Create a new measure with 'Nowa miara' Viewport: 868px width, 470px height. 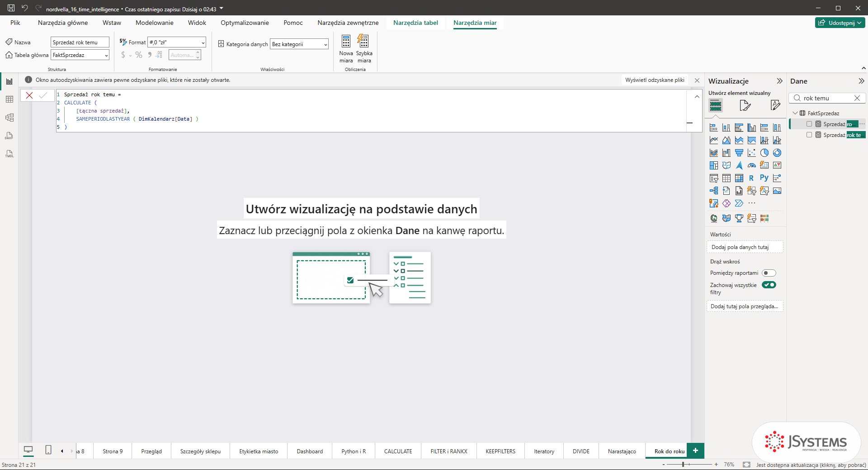pyautogui.click(x=346, y=49)
